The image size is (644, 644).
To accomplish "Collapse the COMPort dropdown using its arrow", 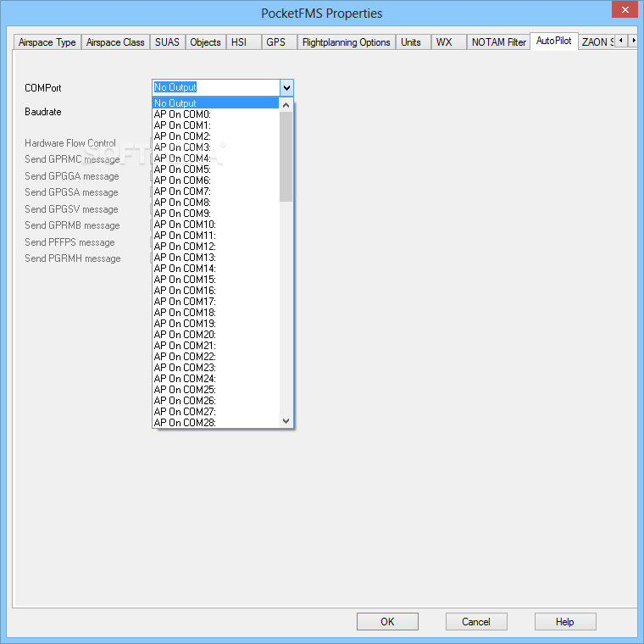I will pyautogui.click(x=286, y=87).
